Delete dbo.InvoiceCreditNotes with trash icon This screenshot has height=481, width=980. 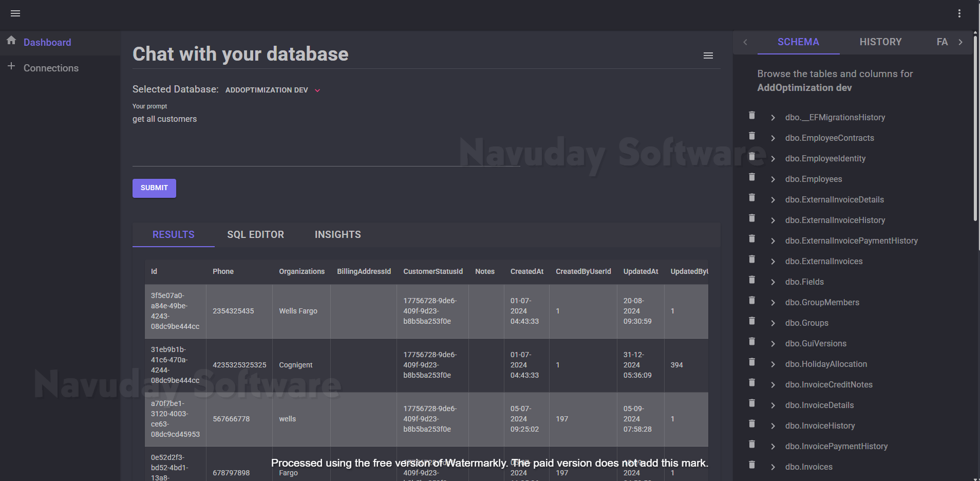click(x=752, y=382)
